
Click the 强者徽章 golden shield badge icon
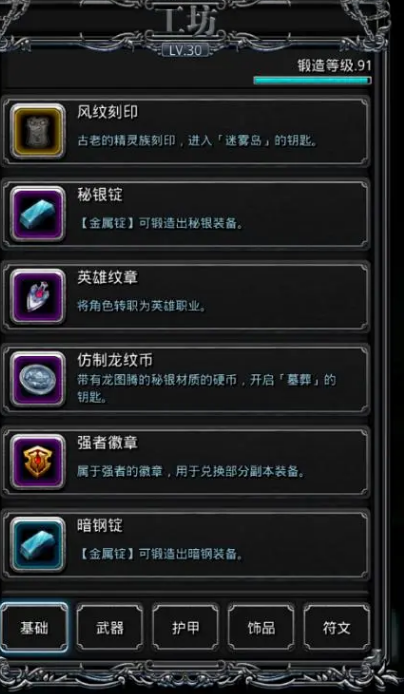38,462
